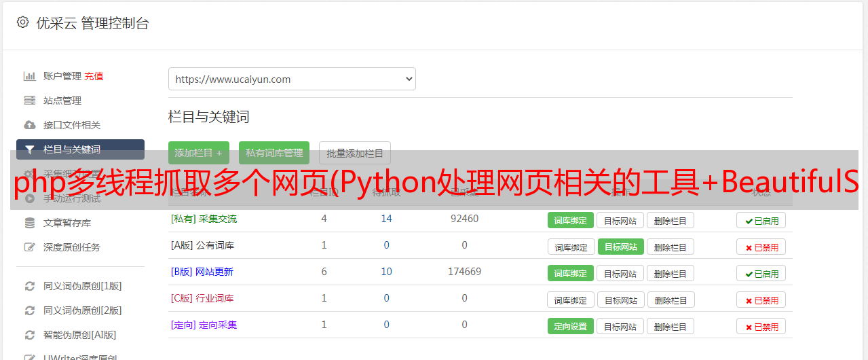This screenshot has height=360, width=868.
Task: Click the 174669 collected count cell
Action: [464, 272]
